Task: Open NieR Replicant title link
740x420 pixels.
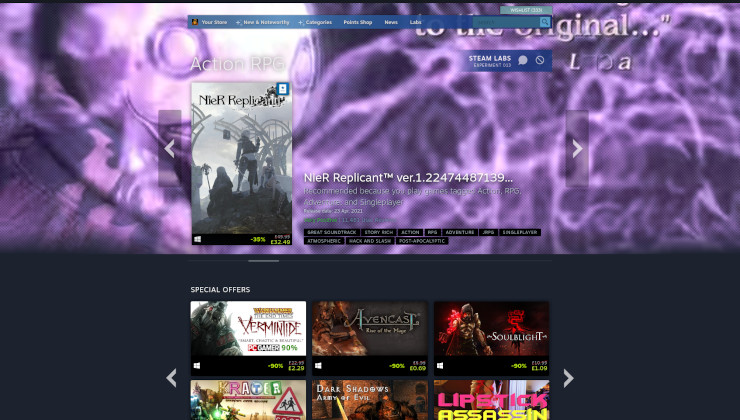Action: [x=408, y=177]
